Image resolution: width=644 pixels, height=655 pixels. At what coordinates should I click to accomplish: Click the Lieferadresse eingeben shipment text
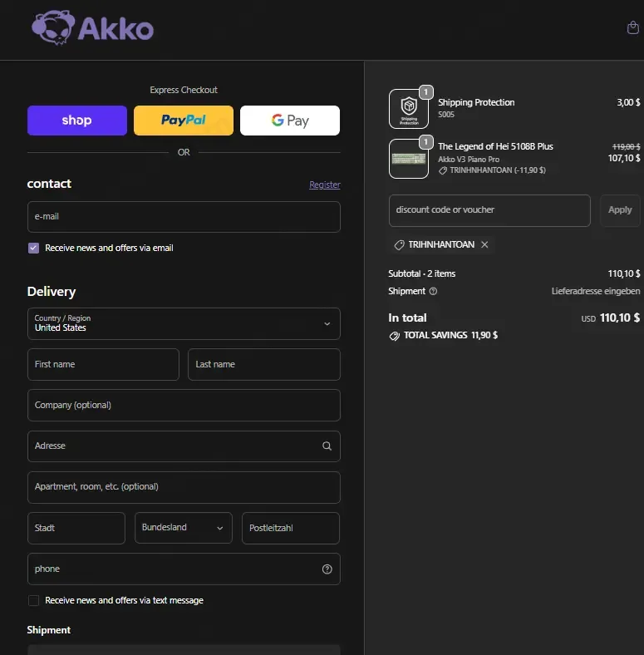(596, 291)
